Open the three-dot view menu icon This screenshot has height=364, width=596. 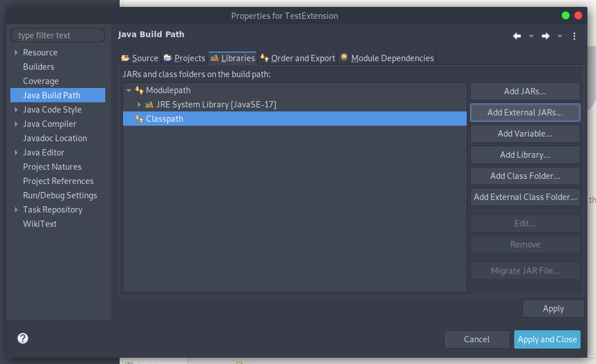click(x=575, y=36)
